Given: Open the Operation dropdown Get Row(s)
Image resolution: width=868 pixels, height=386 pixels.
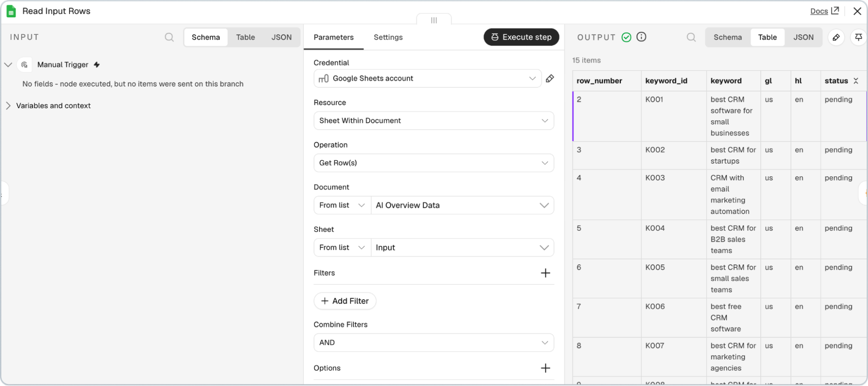Looking at the screenshot, I should click(434, 163).
